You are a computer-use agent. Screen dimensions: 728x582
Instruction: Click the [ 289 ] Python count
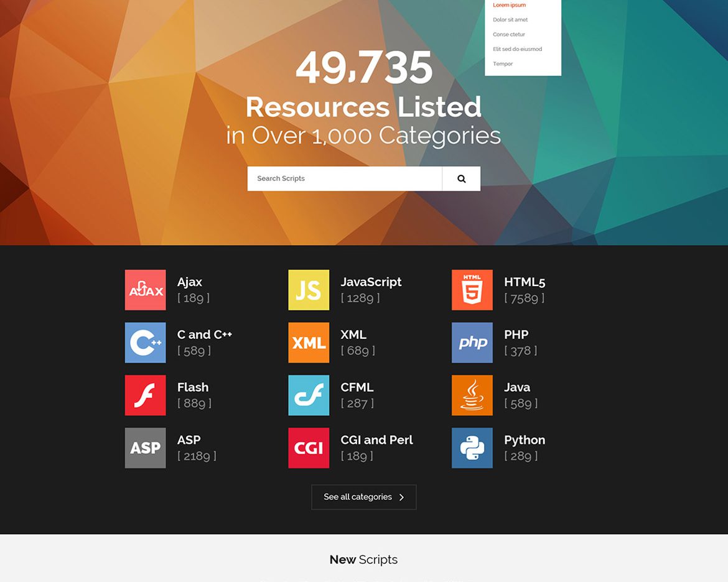click(521, 456)
